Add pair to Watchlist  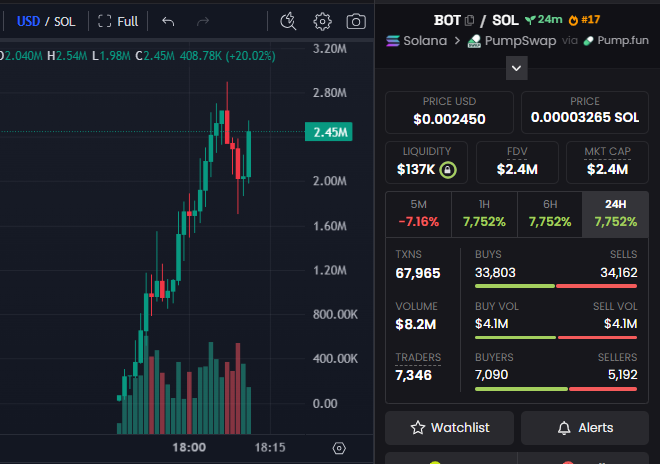tap(449, 428)
